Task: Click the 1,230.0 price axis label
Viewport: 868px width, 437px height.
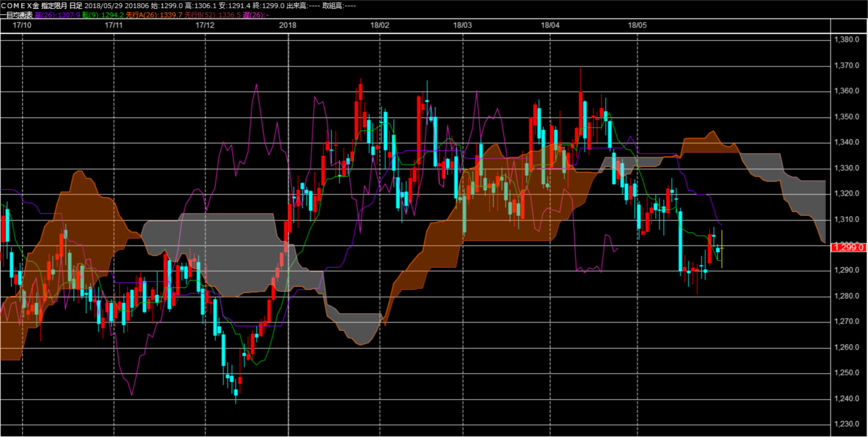Action: point(847,425)
